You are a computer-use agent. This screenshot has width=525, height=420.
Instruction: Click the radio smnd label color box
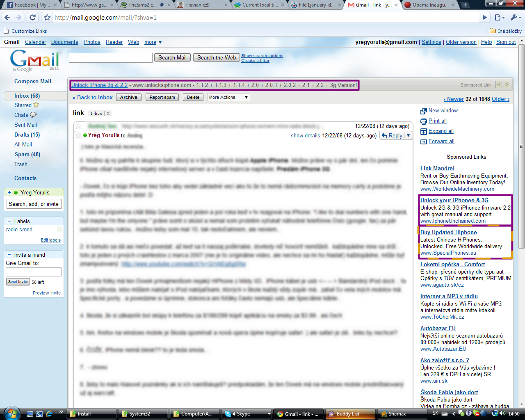click(59, 229)
